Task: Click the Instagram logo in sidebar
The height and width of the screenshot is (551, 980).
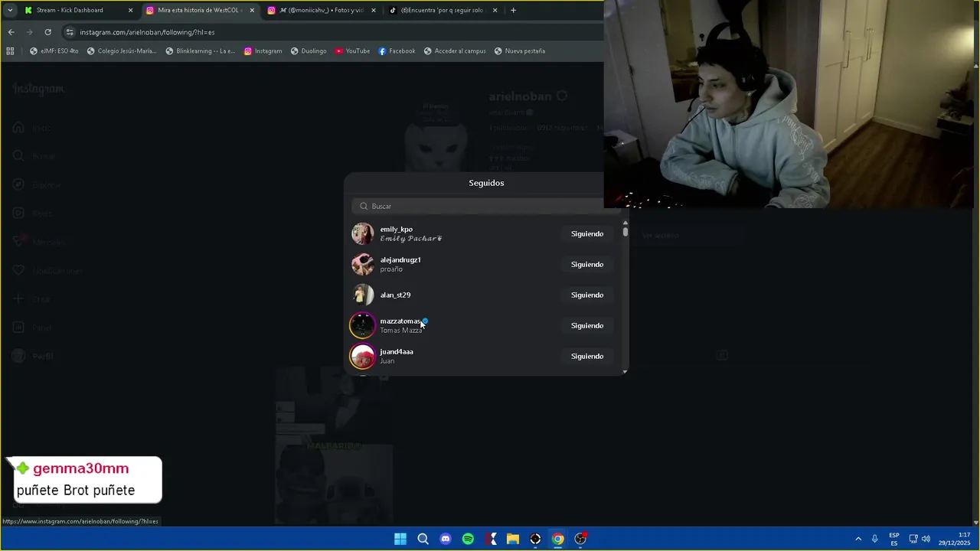Action: [x=38, y=90]
